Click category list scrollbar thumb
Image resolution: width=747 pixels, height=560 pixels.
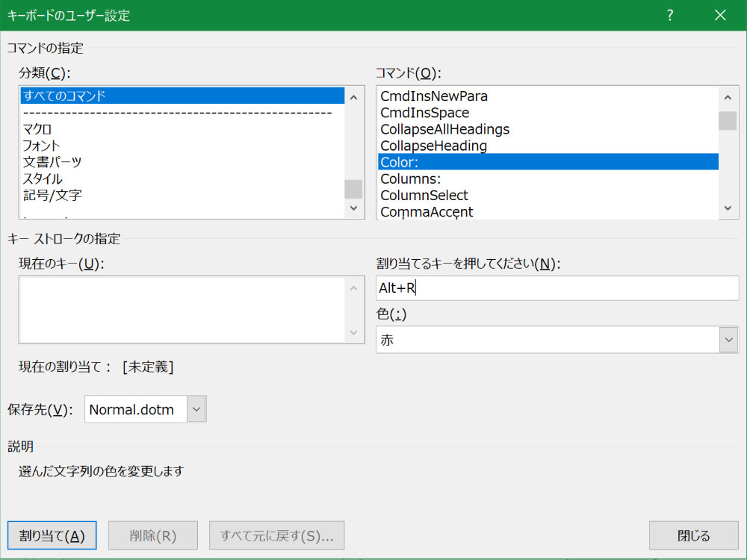tap(353, 189)
